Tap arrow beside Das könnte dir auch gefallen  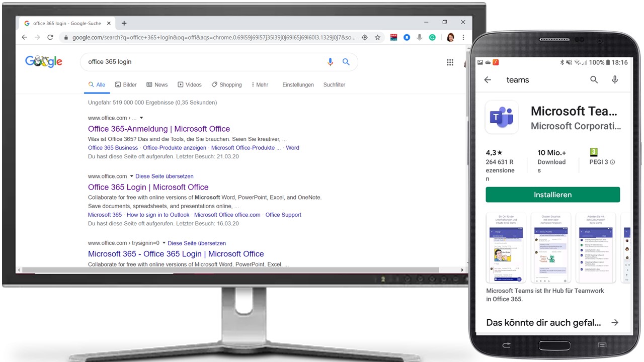pyautogui.click(x=615, y=323)
